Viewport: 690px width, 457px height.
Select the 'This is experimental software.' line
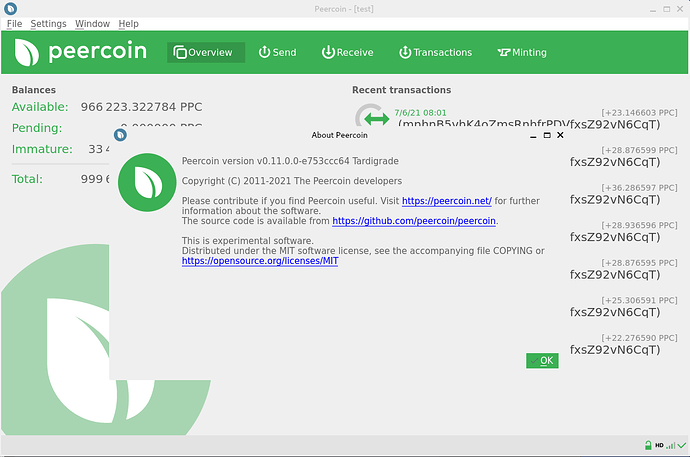pyautogui.click(x=248, y=241)
